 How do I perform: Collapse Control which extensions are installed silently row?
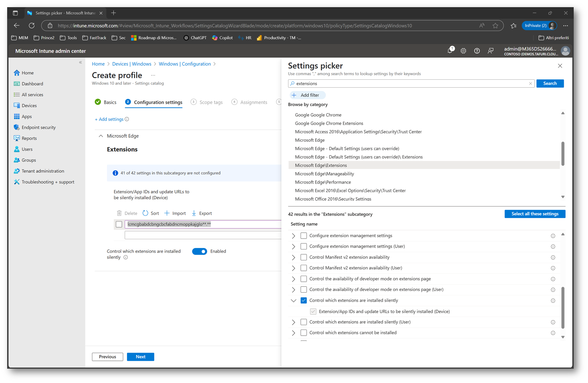tap(293, 301)
